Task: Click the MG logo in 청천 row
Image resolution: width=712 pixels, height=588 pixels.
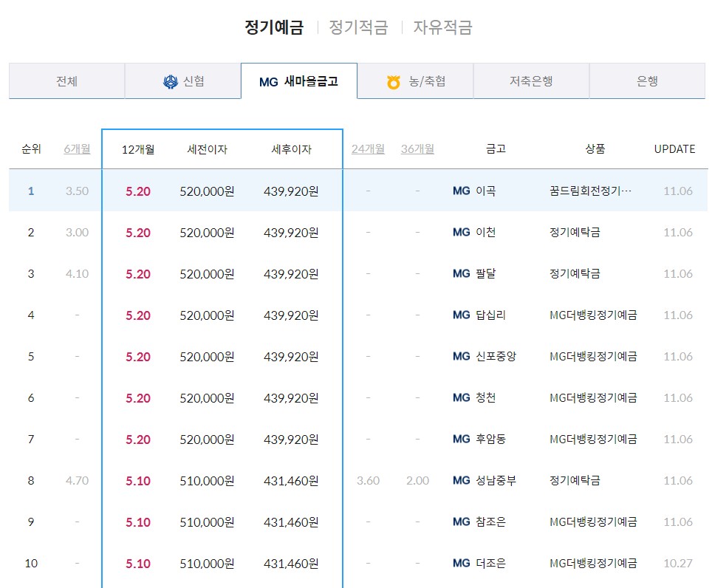Action: pyautogui.click(x=462, y=397)
